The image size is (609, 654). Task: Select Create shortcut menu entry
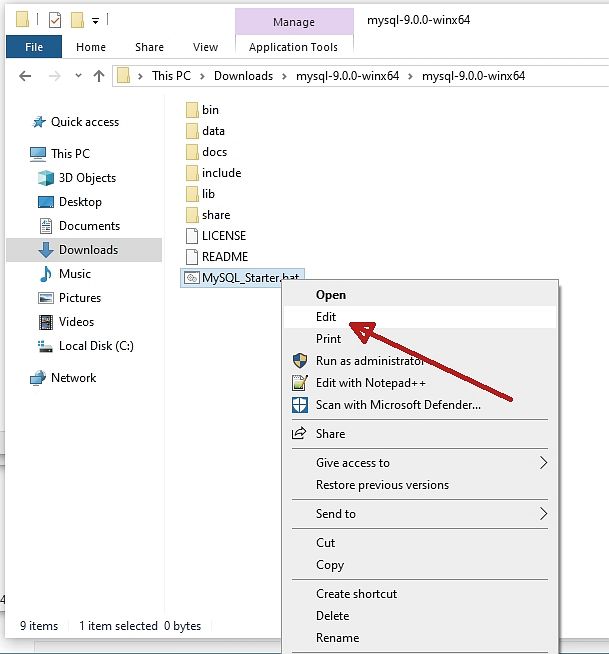[x=420, y=594]
